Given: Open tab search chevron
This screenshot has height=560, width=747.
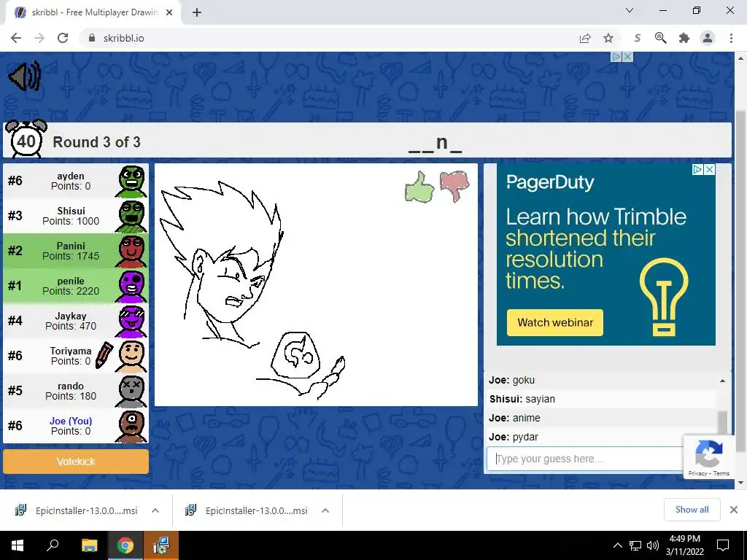Looking at the screenshot, I should pos(630,10).
